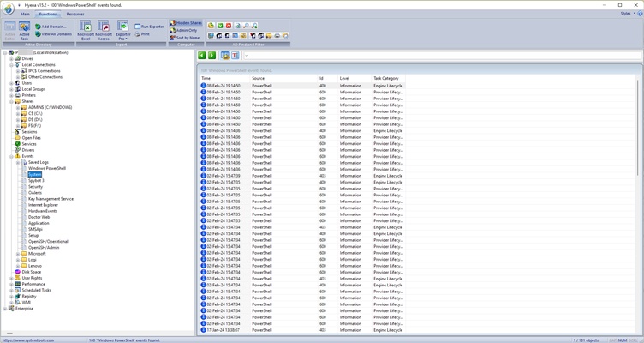The width and height of the screenshot is (644, 343).
Task: Expand the Users tree node
Action: 11,83
